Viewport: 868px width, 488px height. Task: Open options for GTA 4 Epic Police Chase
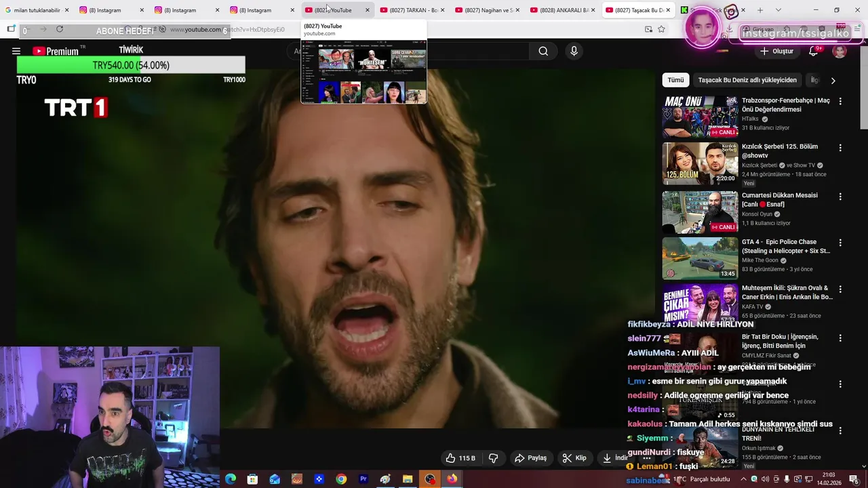pyautogui.click(x=840, y=242)
